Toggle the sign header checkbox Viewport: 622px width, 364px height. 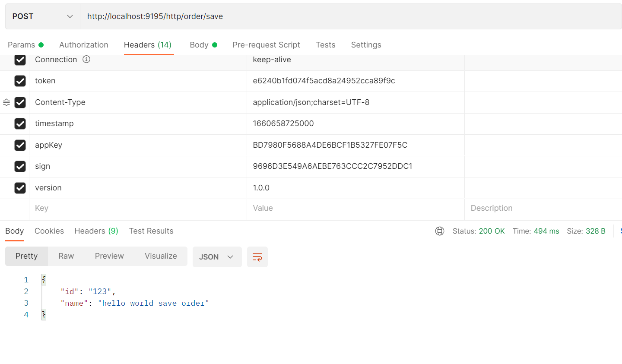point(20,167)
